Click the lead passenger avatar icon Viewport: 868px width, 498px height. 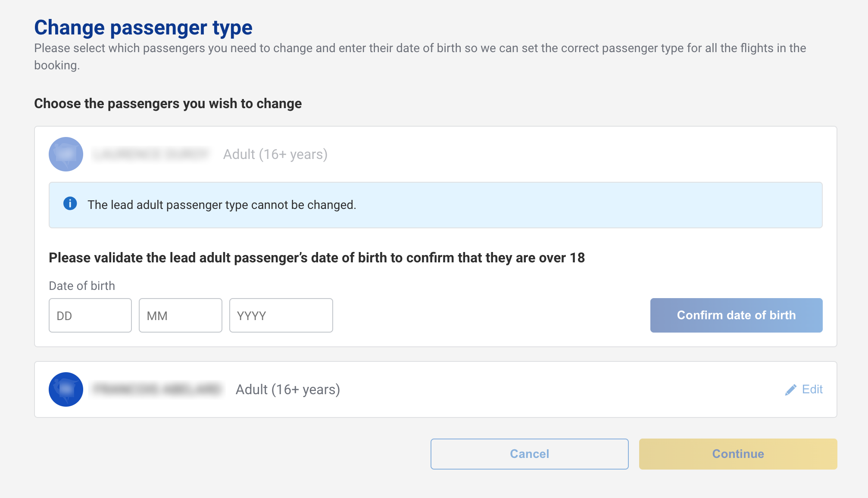[66, 154]
